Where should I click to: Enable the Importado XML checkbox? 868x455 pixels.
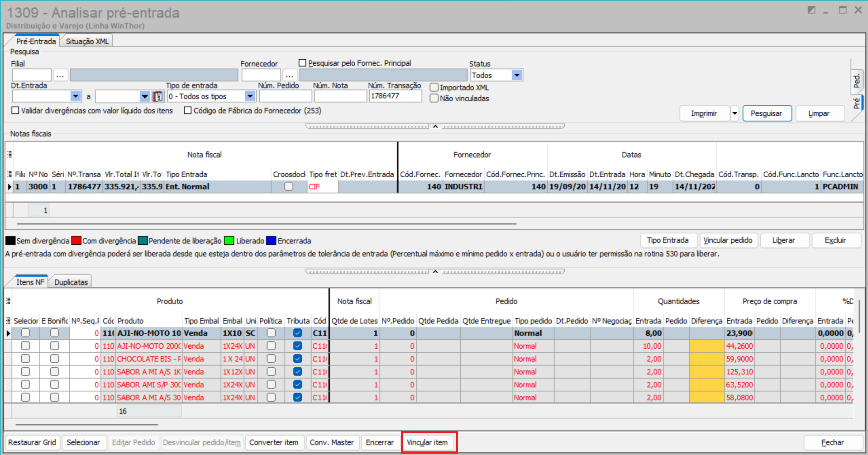(434, 88)
